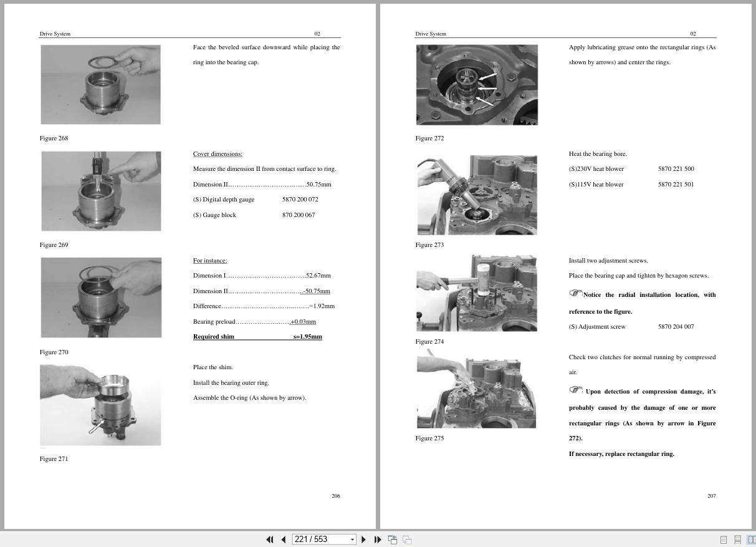Open the page number dropdown

[353, 539]
